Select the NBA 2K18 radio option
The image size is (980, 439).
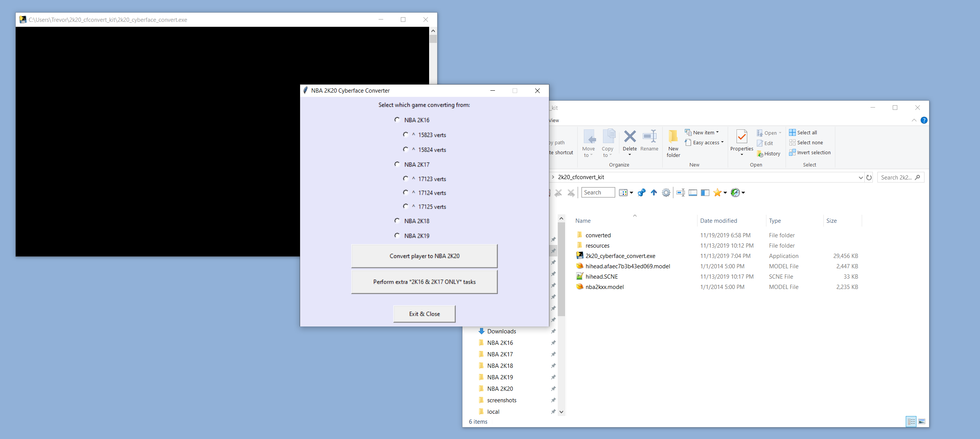click(397, 221)
